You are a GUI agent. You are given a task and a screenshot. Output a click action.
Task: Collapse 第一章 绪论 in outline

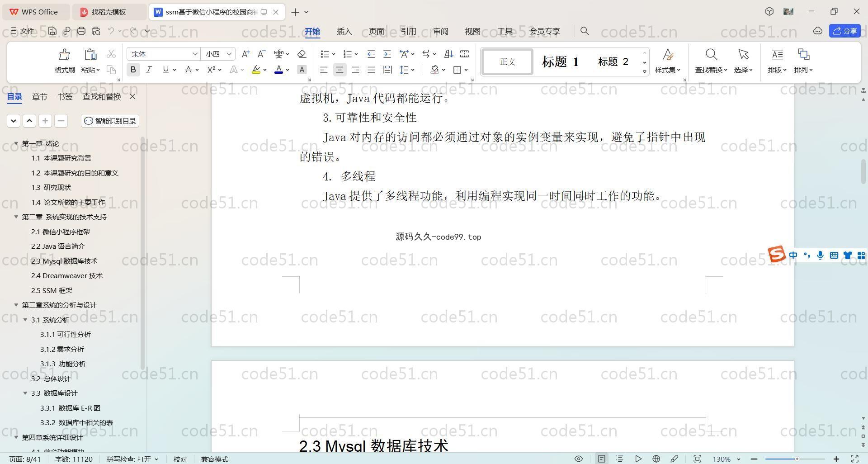16,143
